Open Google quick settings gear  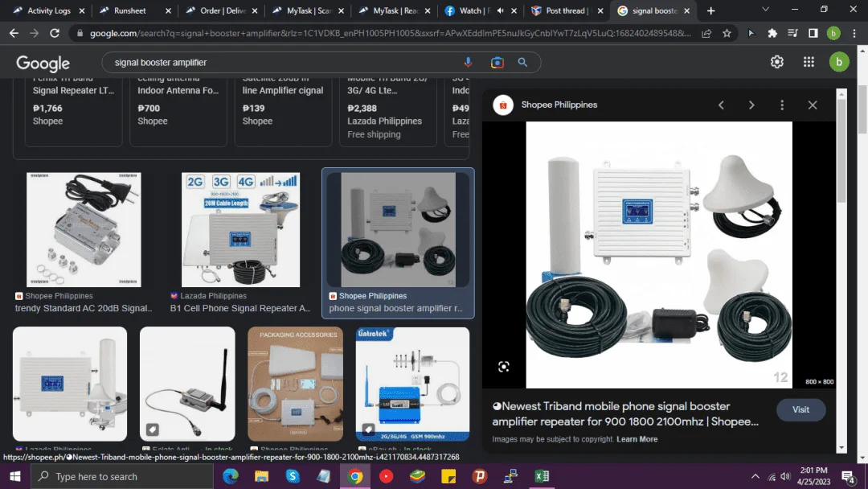pyautogui.click(x=776, y=62)
